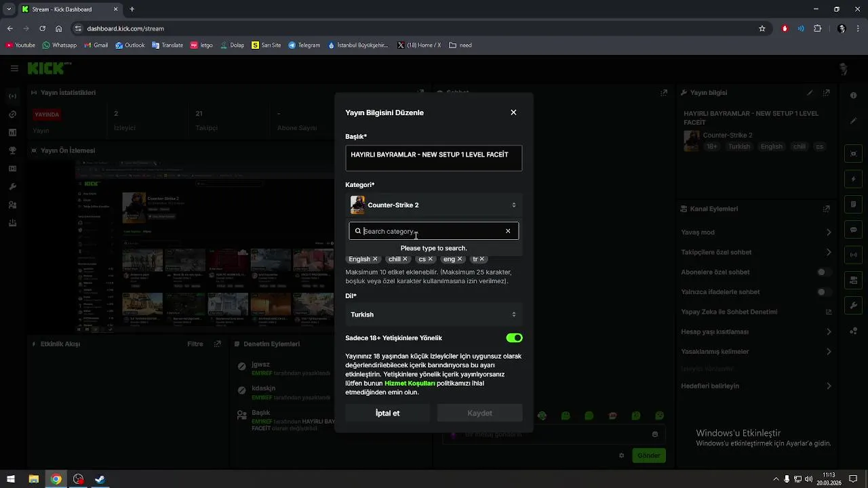Image resolution: width=868 pixels, height=488 pixels.
Task: Open the community users icon in the left sidebar
Action: click(x=12, y=205)
